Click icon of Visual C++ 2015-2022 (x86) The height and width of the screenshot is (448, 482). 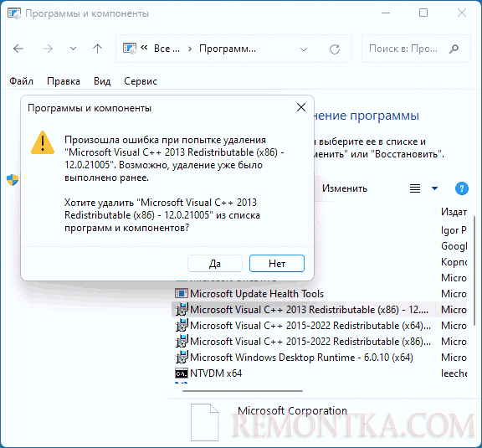point(182,342)
